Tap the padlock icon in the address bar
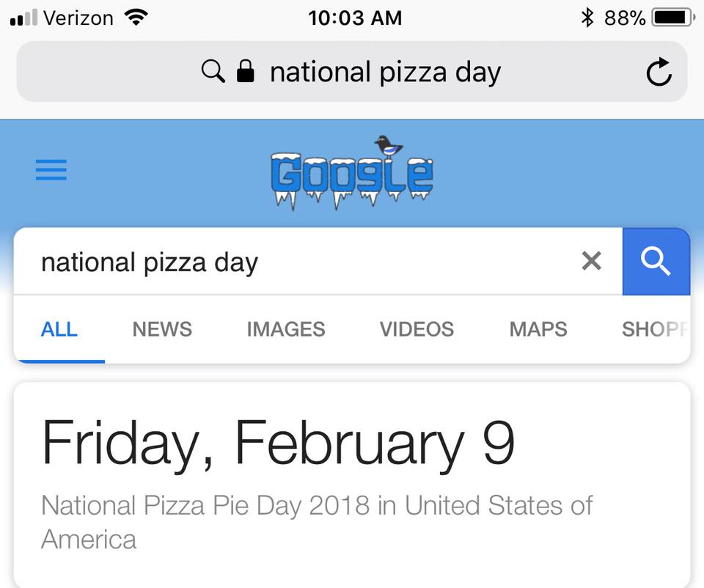Viewport: 704px width, 588px height. point(245,71)
